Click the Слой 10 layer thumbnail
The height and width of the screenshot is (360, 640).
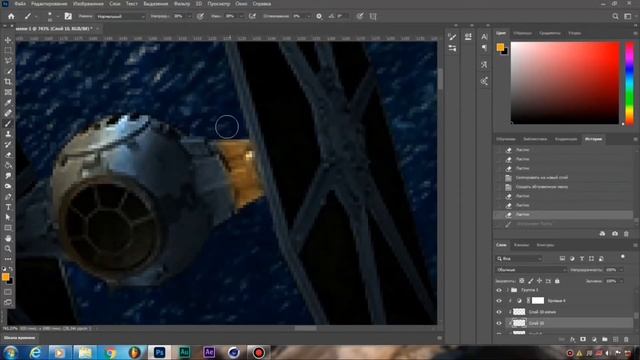(519, 323)
